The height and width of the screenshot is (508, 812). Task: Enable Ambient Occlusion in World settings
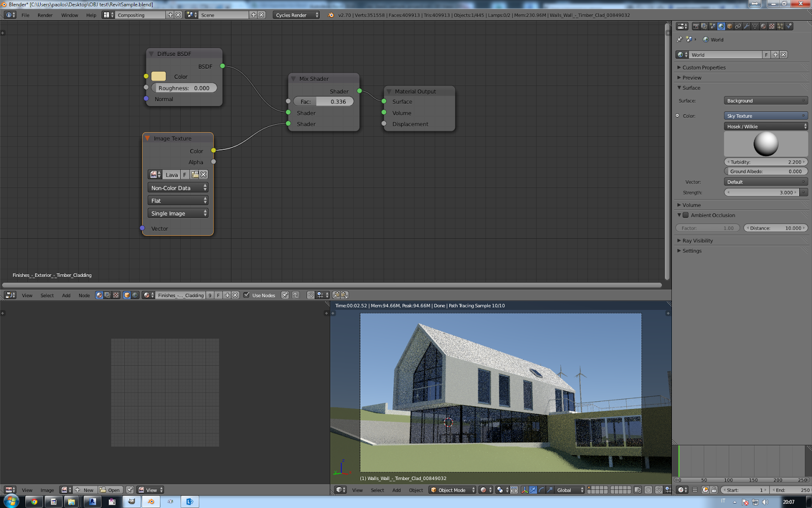[686, 215]
